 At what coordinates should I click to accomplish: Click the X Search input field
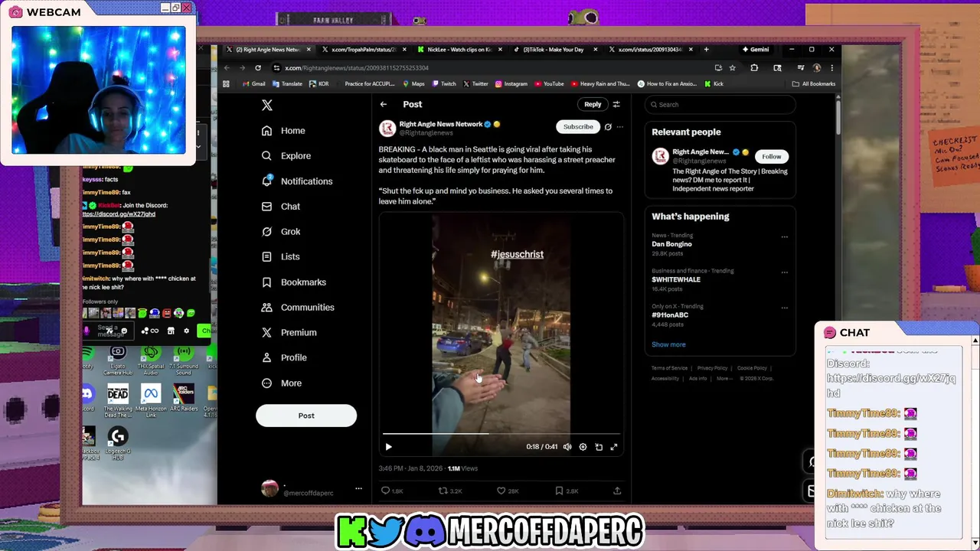point(720,105)
